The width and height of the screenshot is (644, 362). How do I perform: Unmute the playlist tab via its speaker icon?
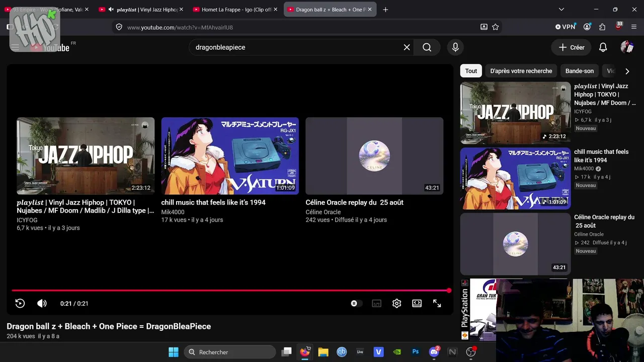tap(111, 10)
